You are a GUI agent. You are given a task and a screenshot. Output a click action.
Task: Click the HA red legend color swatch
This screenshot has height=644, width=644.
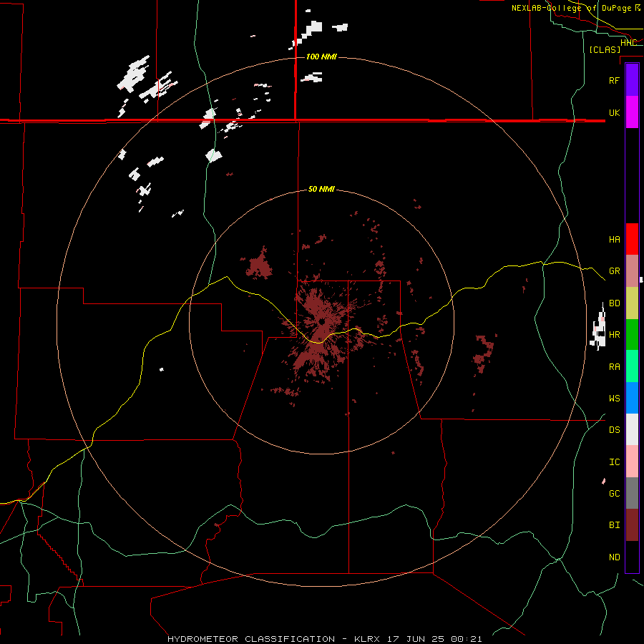click(x=632, y=239)
